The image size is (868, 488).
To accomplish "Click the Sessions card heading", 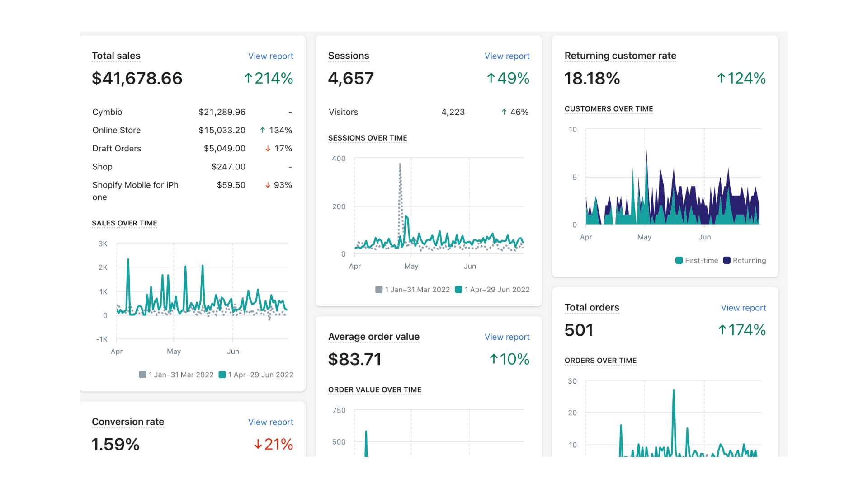I will (x=349, y=56).
